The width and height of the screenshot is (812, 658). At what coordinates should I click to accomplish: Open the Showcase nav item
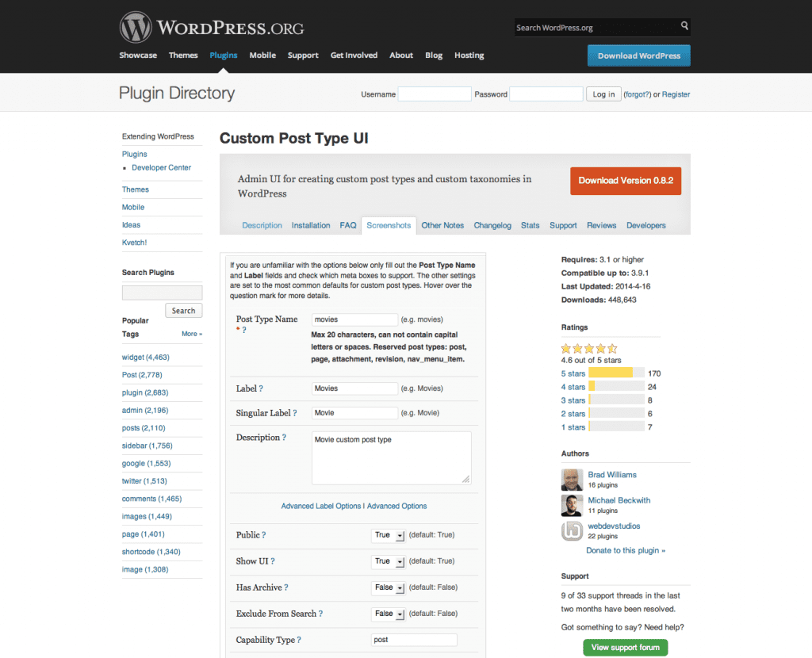[138, 55]
